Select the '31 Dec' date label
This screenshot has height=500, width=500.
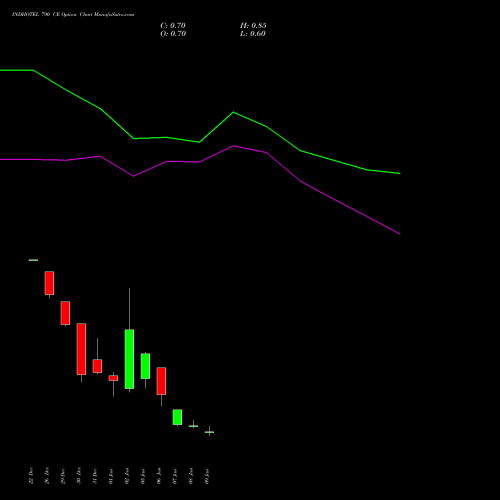[95, 476]
